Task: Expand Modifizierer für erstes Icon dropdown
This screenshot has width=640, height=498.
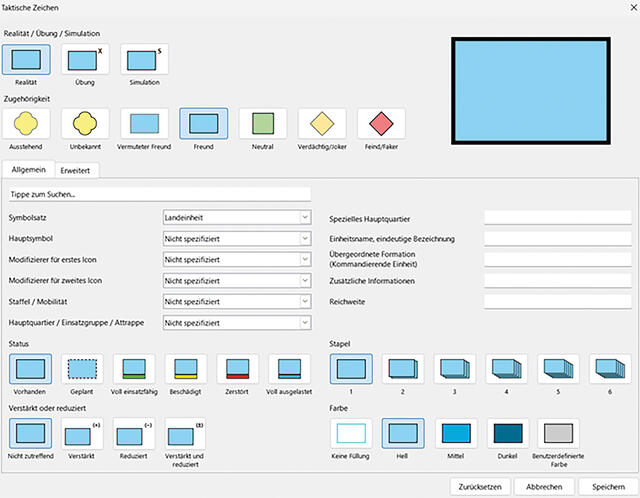Action: click(x=237, y=260)
